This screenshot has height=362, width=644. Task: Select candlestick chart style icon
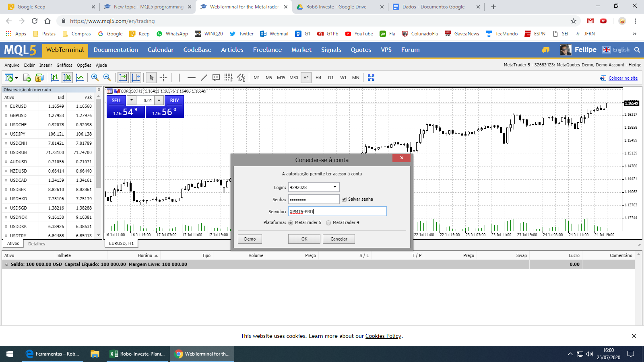coord(67,78)
